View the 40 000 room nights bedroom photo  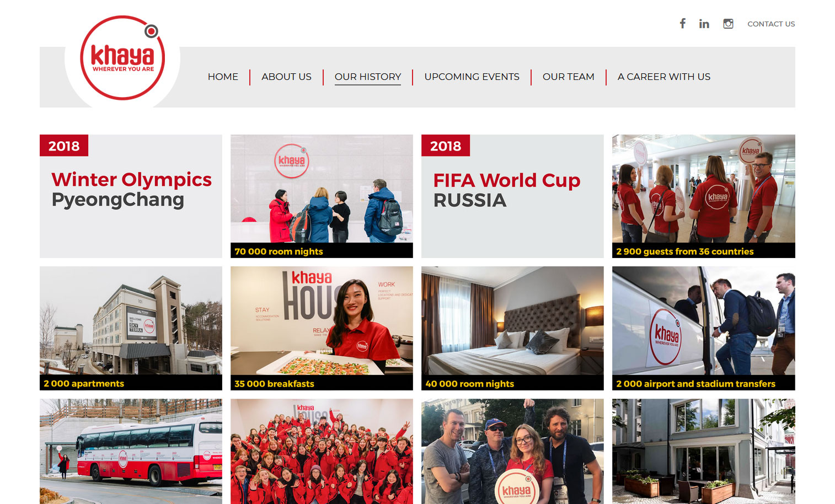click(512, 329)
